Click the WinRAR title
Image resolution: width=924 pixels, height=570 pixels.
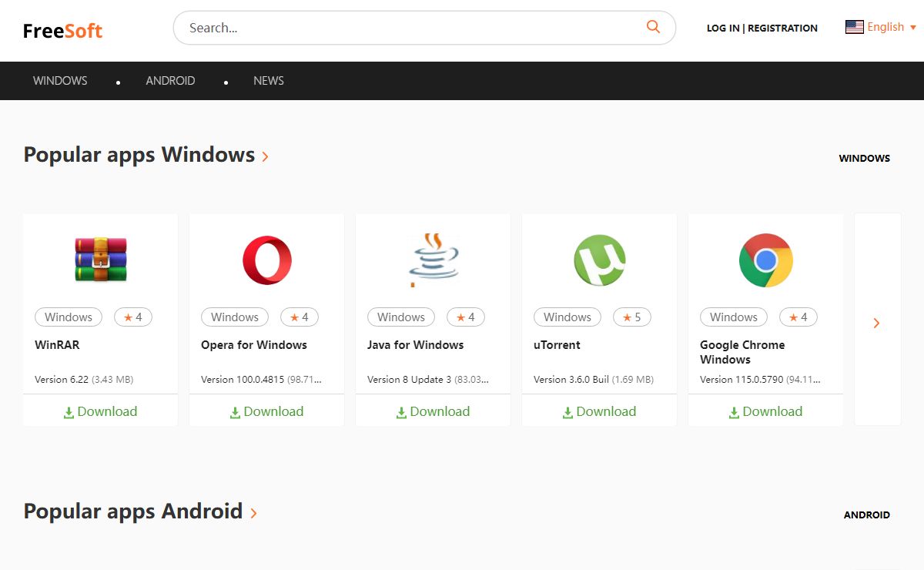tap(57, 345)
